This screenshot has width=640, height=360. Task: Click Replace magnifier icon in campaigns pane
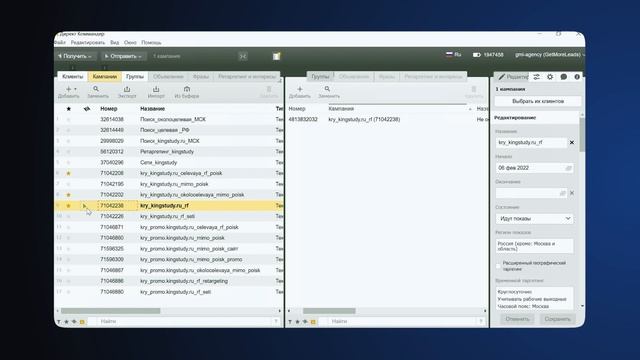tap(96, 89)
